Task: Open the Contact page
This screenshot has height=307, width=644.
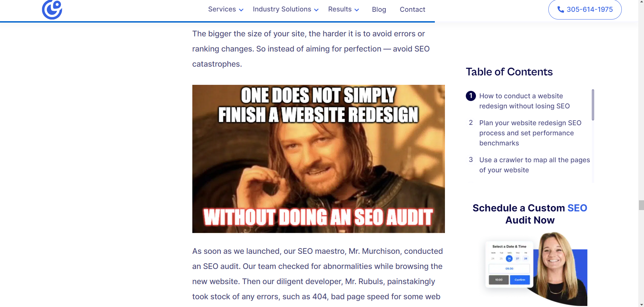Action: (x=412, y=9)
